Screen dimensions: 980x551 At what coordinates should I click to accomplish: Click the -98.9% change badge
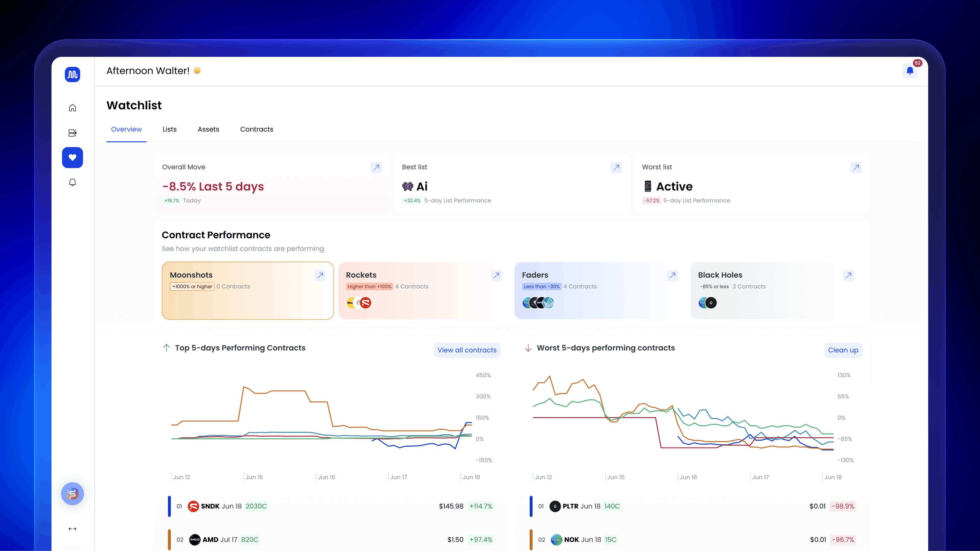coord(843,506)
